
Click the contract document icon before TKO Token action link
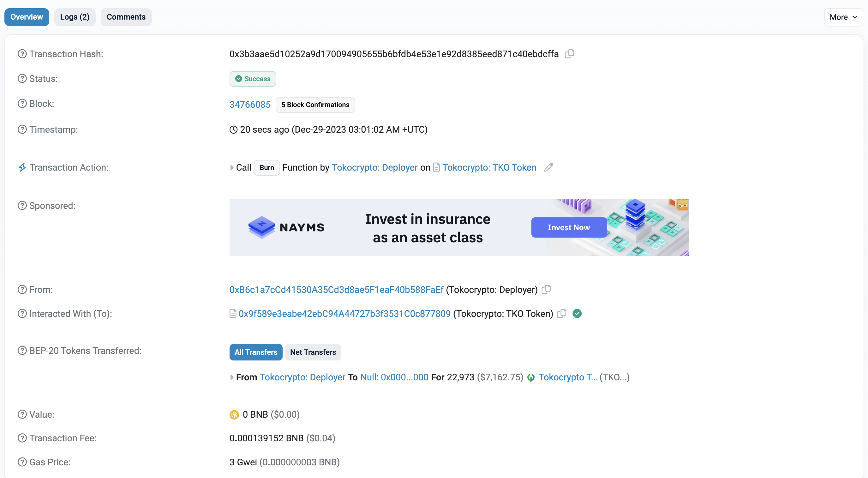pyautogui.click(x=436, y=167)
